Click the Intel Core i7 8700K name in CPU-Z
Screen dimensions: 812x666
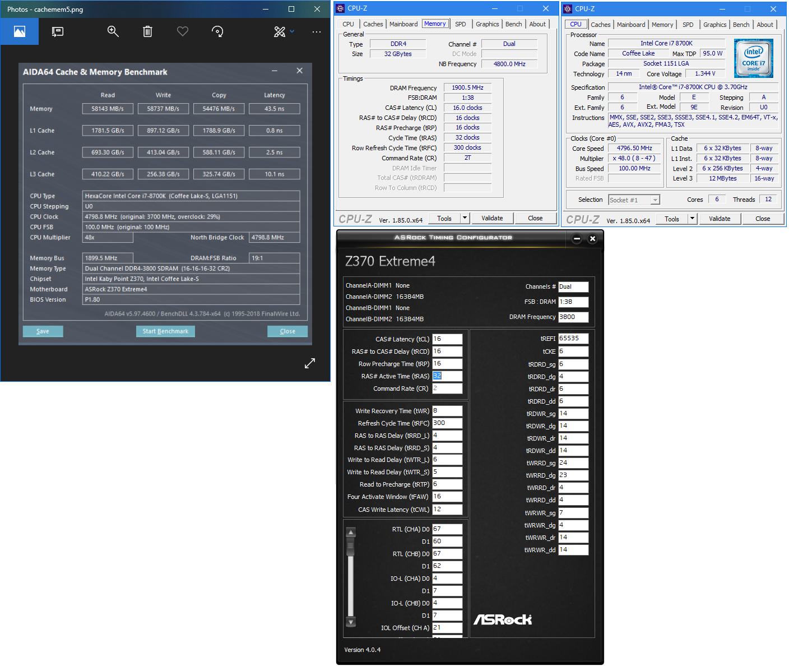pos(666,43)
